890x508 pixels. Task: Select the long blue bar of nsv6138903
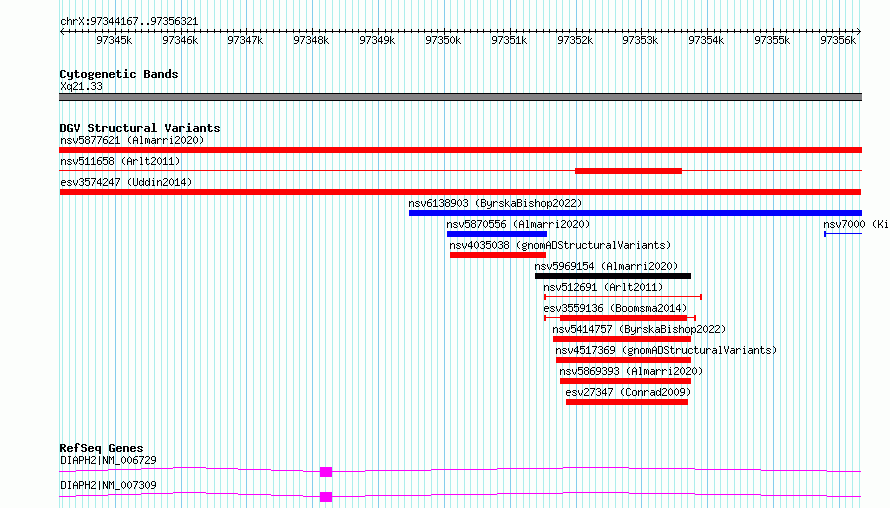635,213
